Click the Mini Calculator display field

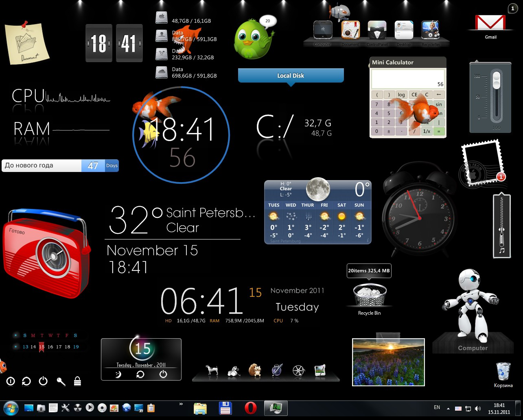point(408,79)
